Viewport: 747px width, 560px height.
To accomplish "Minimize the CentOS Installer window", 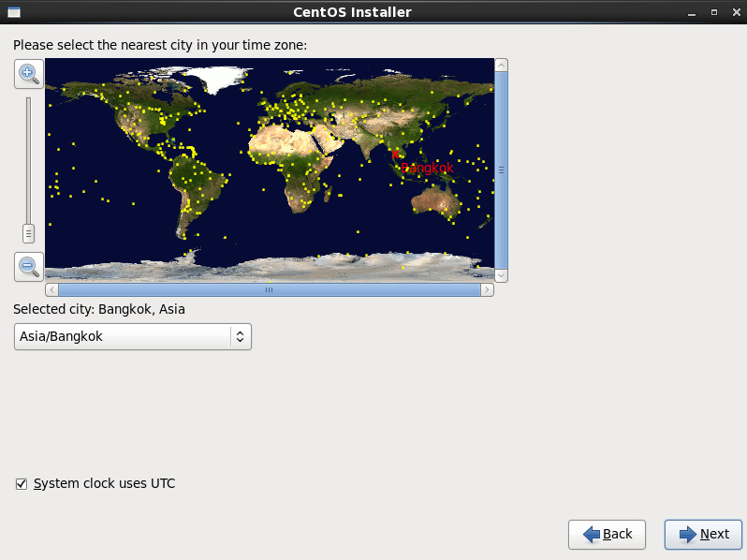I will [692, 13].
